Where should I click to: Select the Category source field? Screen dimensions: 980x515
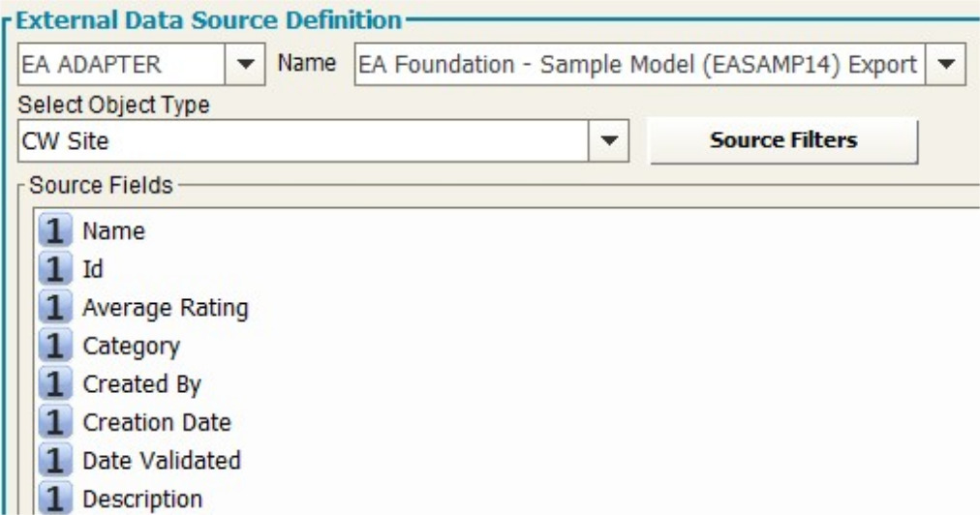click(131, 346)
